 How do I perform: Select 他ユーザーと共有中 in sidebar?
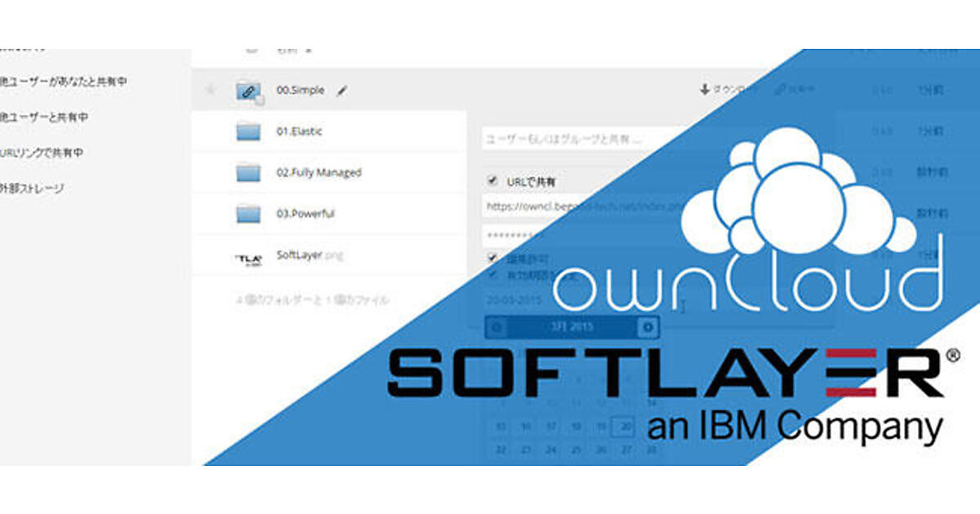(x=44, y=117)
